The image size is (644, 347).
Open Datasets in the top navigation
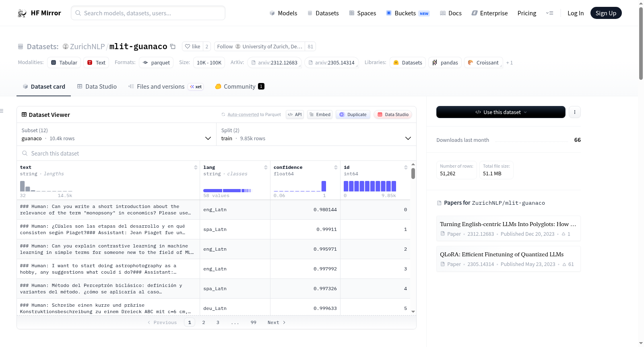point(323,13)
